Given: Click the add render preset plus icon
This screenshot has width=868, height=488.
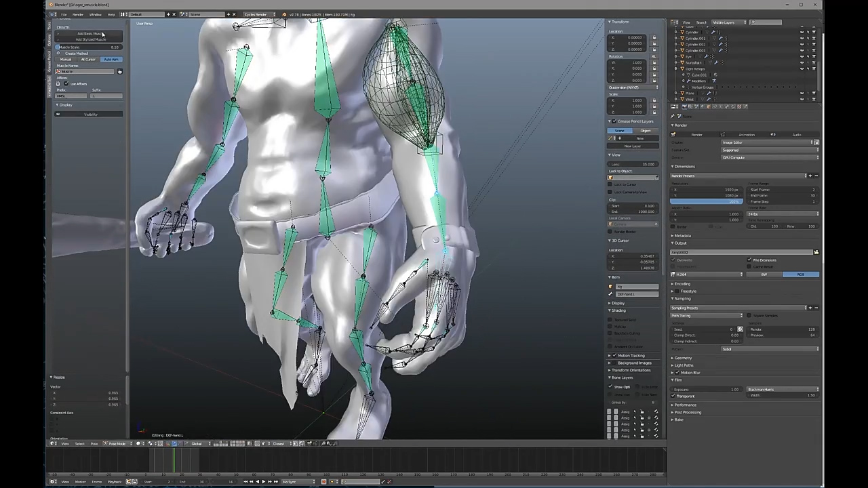Looking at the screenshot, I should click(810, 176).
